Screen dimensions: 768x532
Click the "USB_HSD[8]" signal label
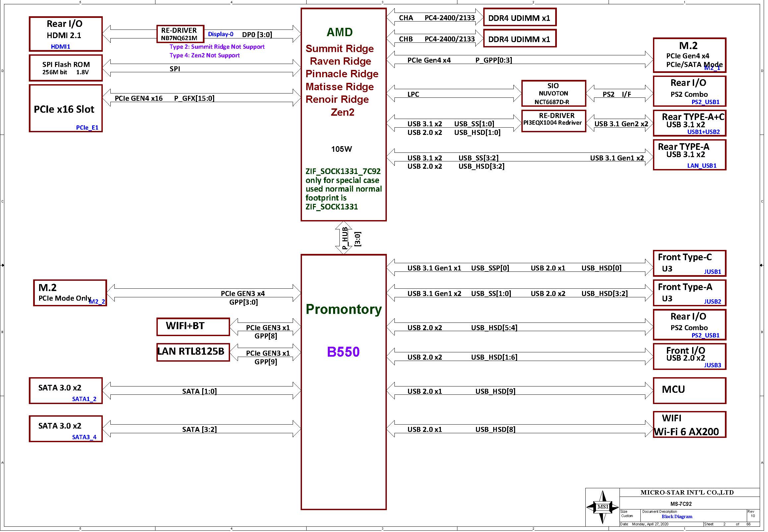click(495, 430)
